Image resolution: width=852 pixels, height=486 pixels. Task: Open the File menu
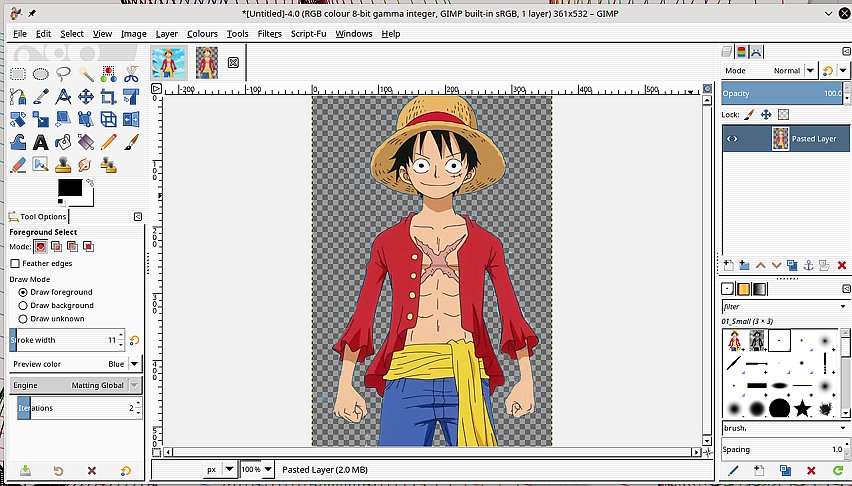click(20, 34)
